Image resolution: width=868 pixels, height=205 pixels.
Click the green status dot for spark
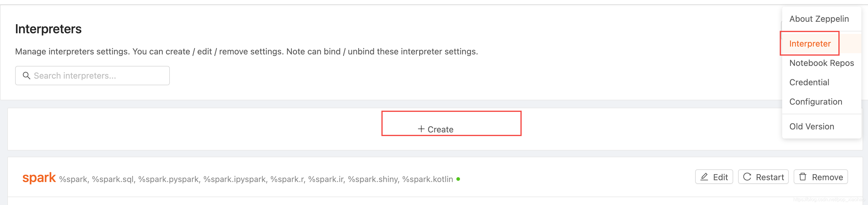point(458,179)
